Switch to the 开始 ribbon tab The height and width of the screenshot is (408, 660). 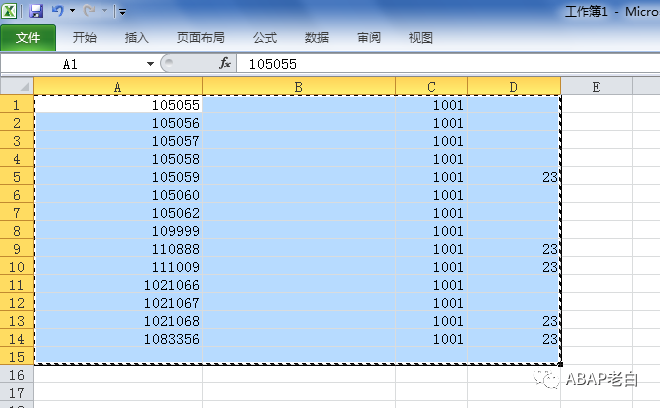pyautogui.click(x=85, y=37)
